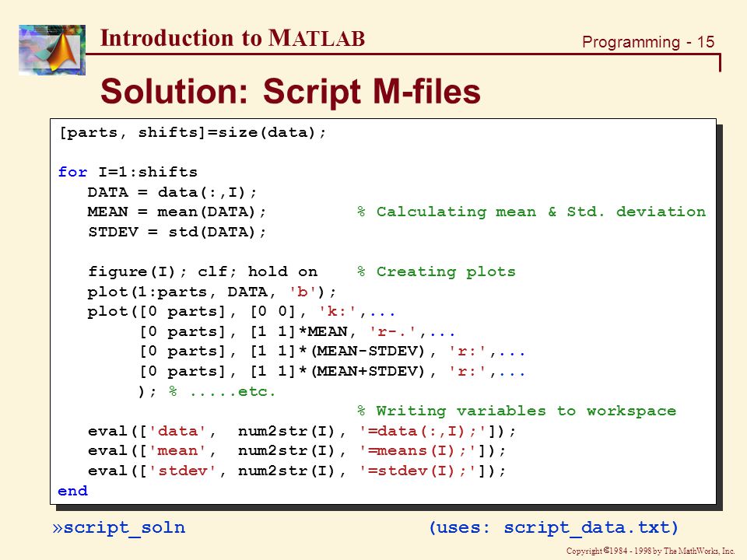Click the 'DATA = data(:,I);' line
The width and height of the screenshot is (747, 560).
point(172,192)
